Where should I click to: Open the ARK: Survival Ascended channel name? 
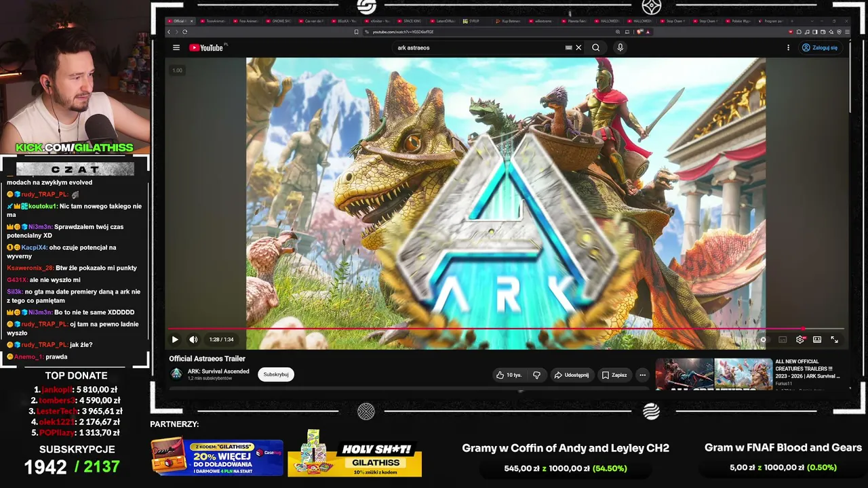click(x=218, y=371)
